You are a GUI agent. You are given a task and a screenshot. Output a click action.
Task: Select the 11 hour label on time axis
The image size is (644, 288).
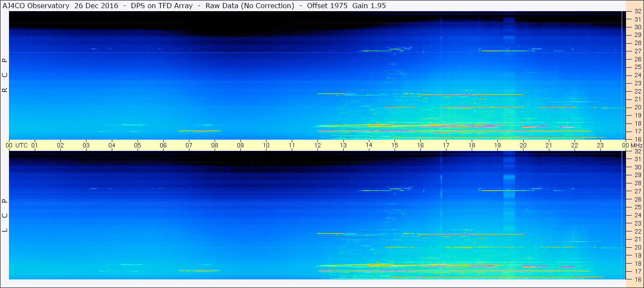(x=292, y=145)
